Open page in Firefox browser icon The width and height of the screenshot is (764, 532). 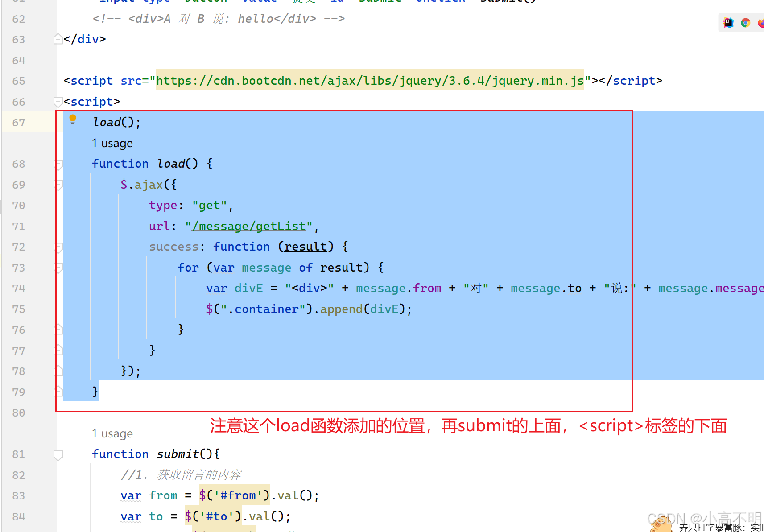761,23
